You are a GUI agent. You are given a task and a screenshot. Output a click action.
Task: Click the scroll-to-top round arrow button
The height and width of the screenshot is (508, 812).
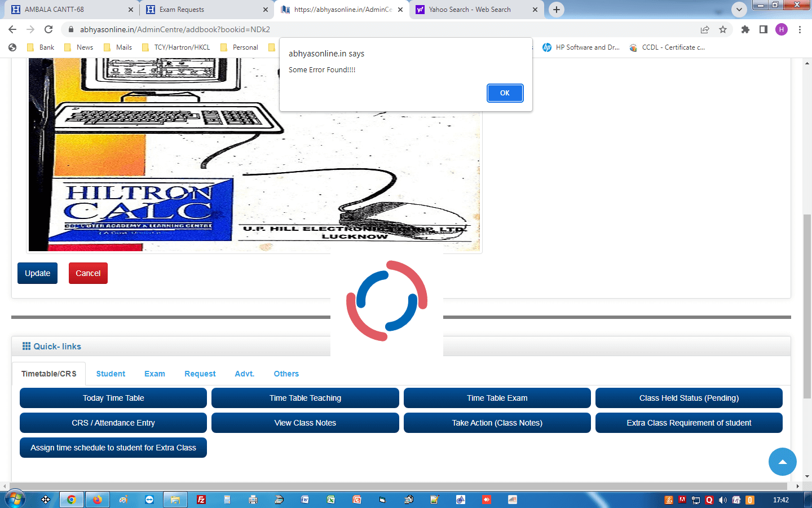[x=782, y=462]
